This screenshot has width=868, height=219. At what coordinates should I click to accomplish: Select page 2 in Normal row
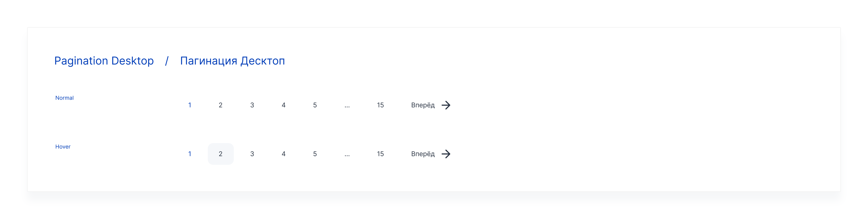[x=221, y=105]
